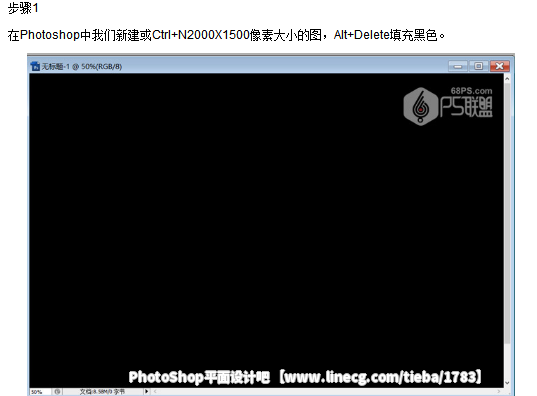
Task: Click the Photoshop document icon in title bar
Action: (x=35, y=66)
